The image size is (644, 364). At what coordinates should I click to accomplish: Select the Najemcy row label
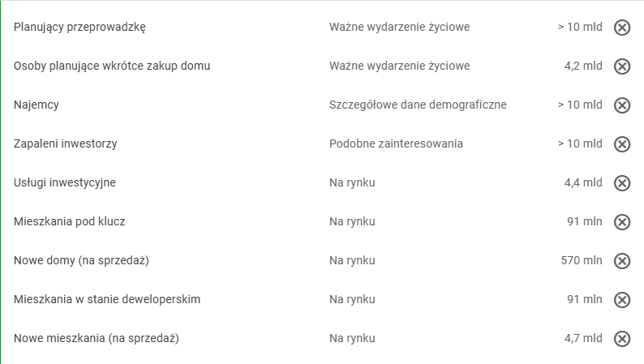(x=36, y=105)
